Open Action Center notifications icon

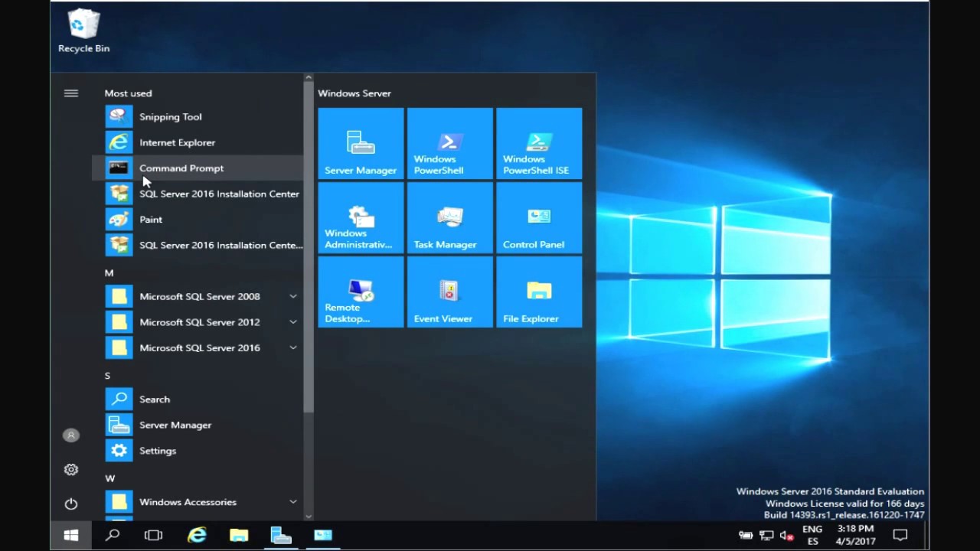(x=900, y=535)
